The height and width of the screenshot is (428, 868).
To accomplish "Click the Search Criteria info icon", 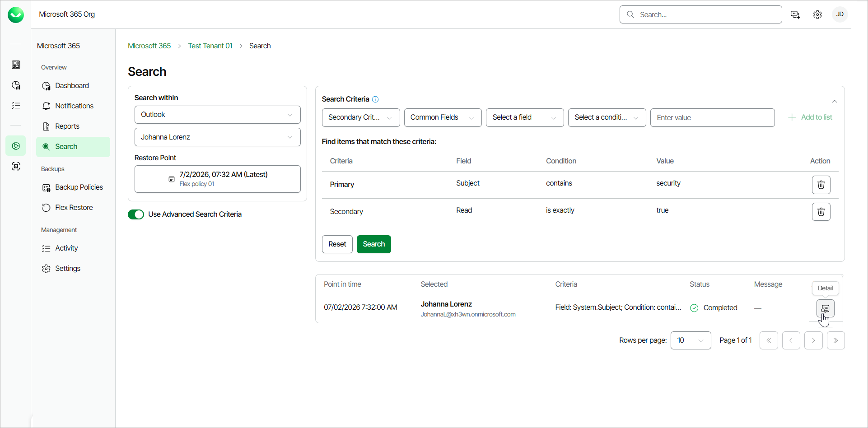I will tap(375, 99).
